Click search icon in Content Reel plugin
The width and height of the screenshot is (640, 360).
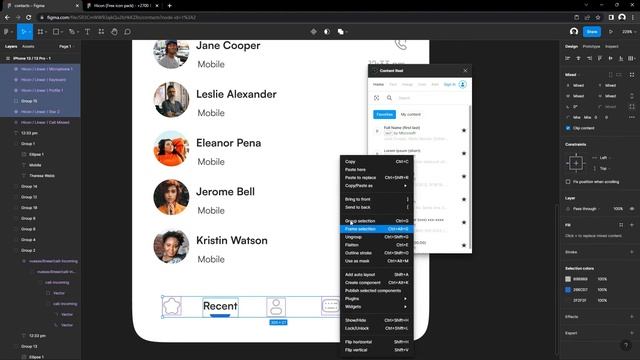point(389,98)
